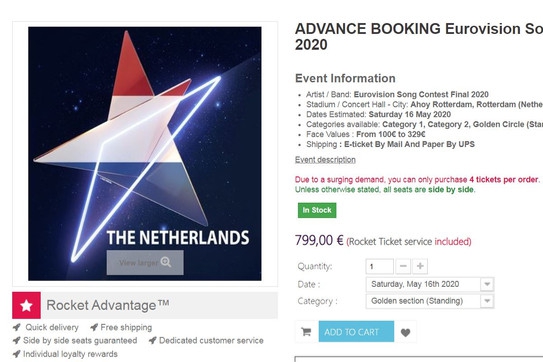The width and height of the screenshot is (543, 362).
Task: Decrease quantity with the minus button
Action: (x=403, y=266)
